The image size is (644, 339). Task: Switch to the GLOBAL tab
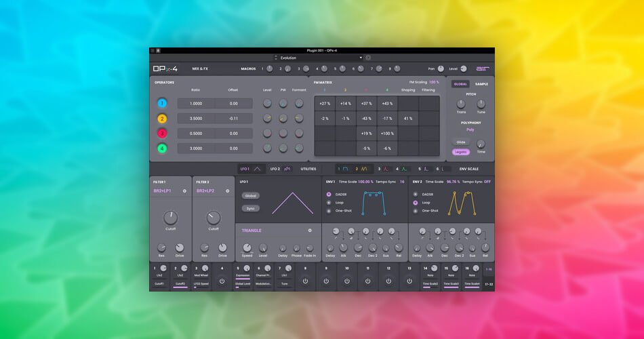click(x=460, y=84)
